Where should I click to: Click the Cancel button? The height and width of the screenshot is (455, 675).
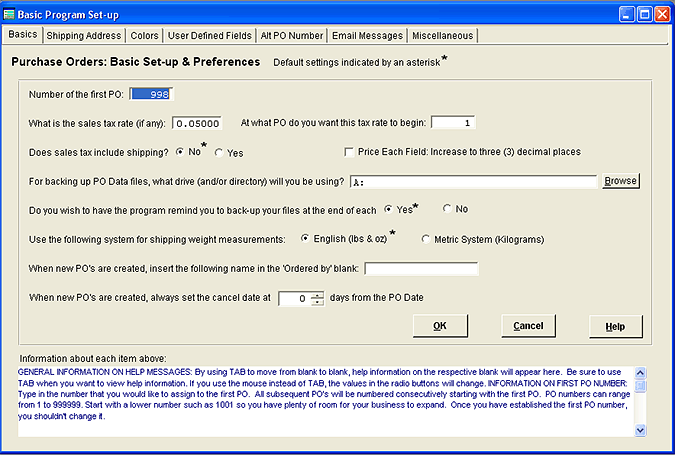[x=528, y=326]
